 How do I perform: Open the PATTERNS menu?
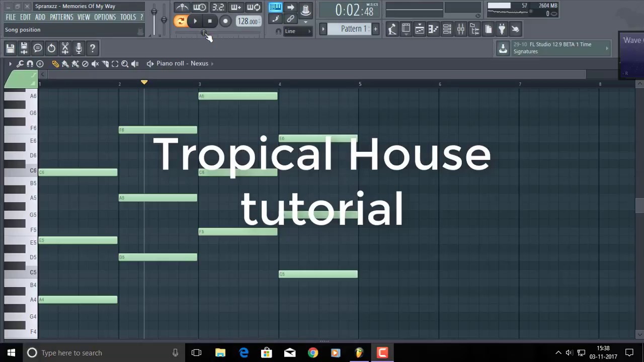click(61, 17)
